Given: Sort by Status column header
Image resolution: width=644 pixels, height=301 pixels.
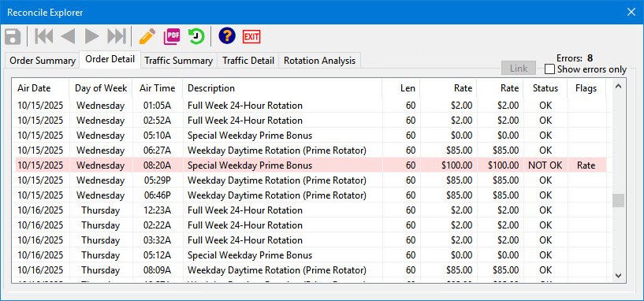Looking at the screenshot, I should click(545, 88).
